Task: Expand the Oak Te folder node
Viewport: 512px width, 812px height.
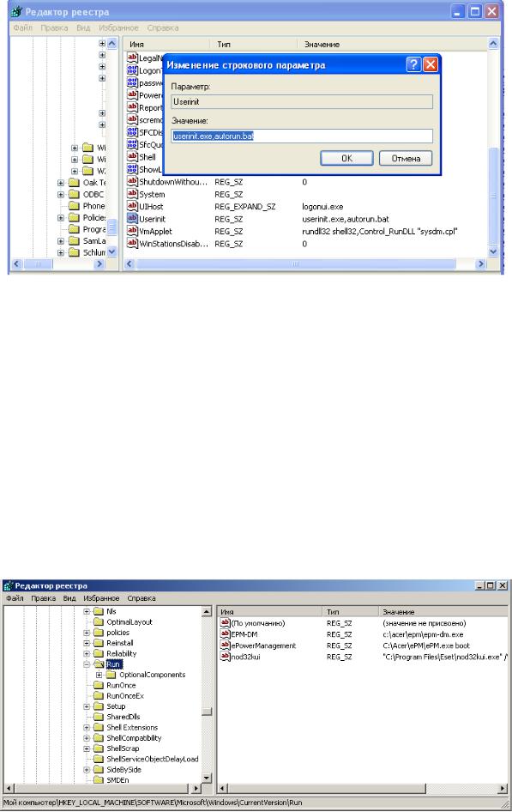Action: (61, 183)
